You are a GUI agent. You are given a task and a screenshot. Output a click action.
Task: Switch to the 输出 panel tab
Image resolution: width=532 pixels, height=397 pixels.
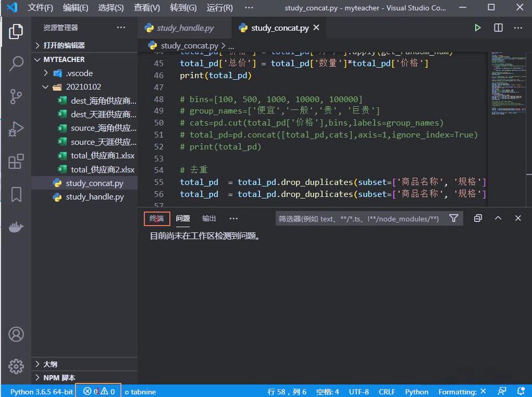click(x=209, y=218)
